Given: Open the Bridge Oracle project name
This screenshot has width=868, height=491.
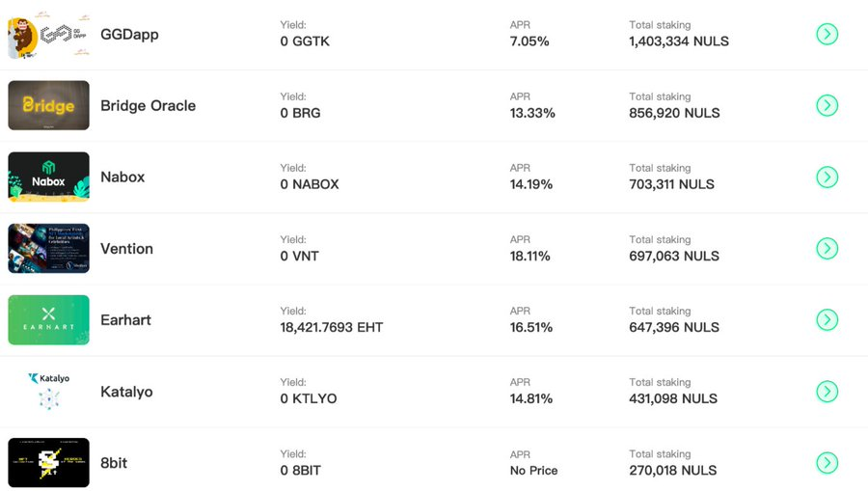Looking at the screenshot, I should pos(148,106).
